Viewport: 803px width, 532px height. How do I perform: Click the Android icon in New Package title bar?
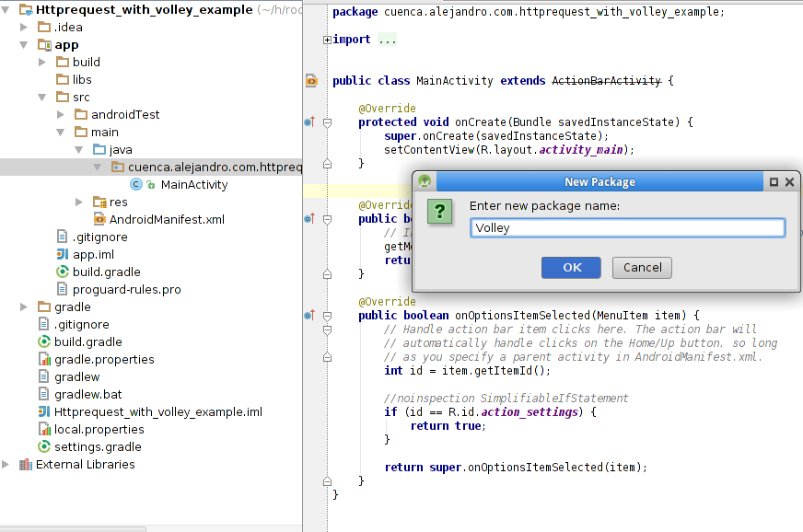pos(423,181)
